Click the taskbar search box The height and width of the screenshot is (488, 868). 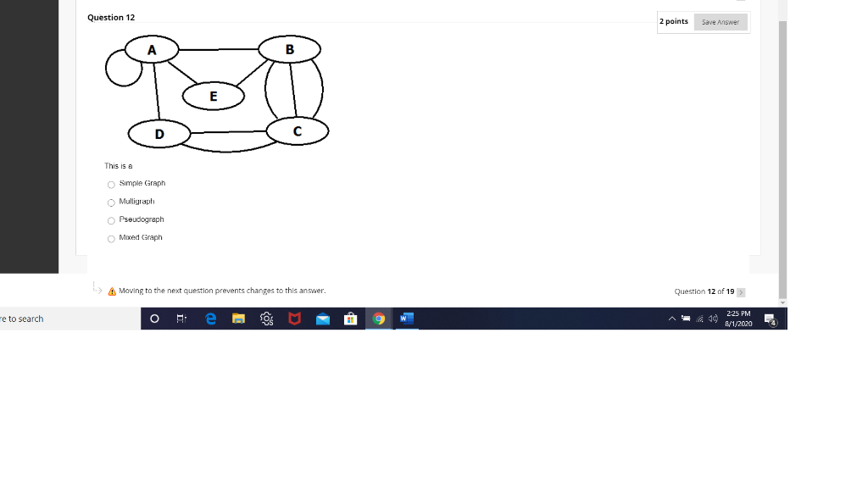click(x=70, y=319)
